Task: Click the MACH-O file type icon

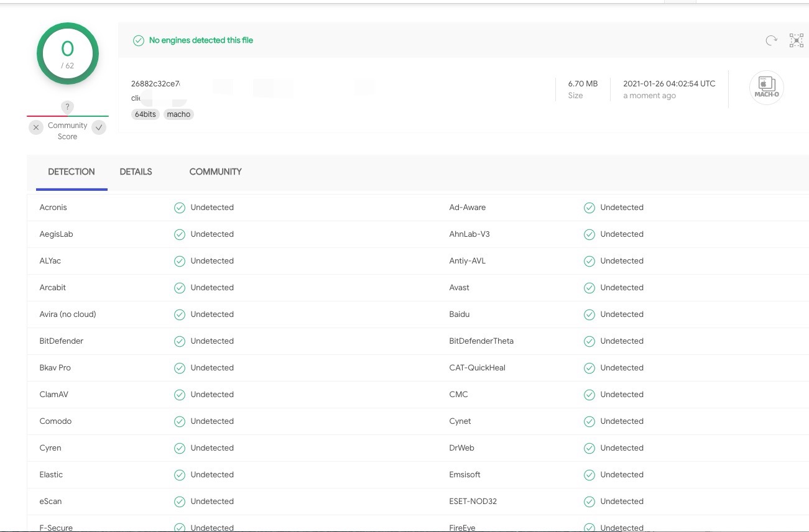Action: point(767,88)
